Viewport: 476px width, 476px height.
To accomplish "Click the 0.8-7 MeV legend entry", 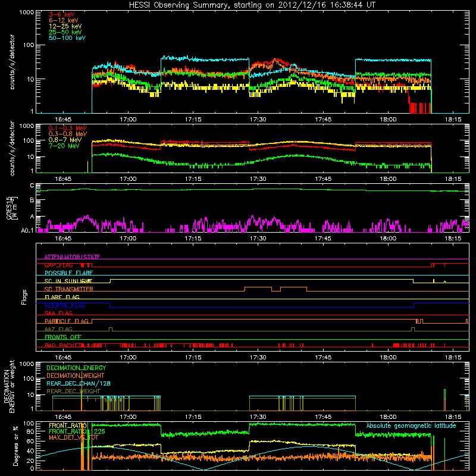I will 65,140.
